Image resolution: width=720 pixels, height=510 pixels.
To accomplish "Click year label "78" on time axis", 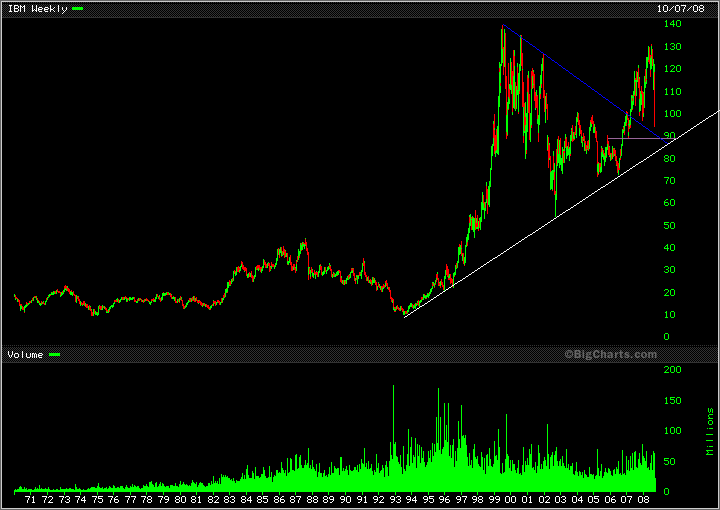I will pos(147,499).
